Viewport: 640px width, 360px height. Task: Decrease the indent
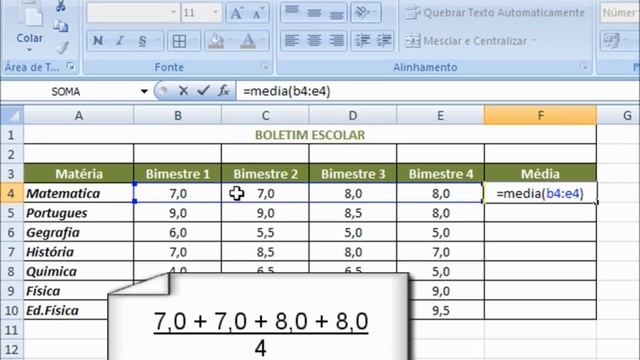(362, 40)
